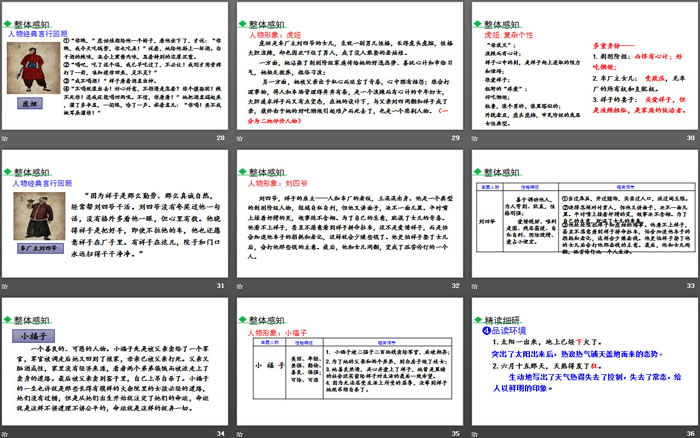This screenshot has height=438, width=700.
Task: Click the green arrow icon on slide 30 header
Action: pyautogui.click(x=475, y=22)
